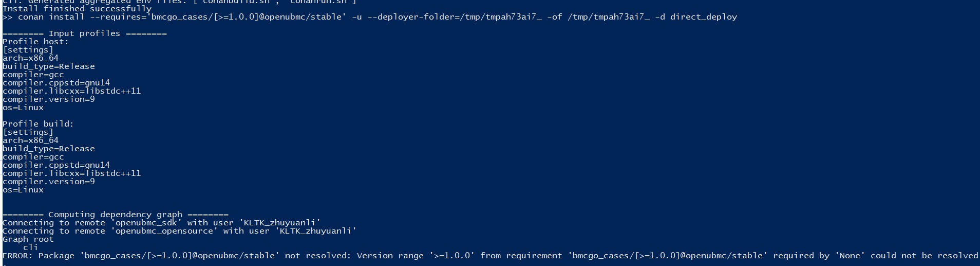Click 'build_type=Release' in the build profile

tap(49, 149)
